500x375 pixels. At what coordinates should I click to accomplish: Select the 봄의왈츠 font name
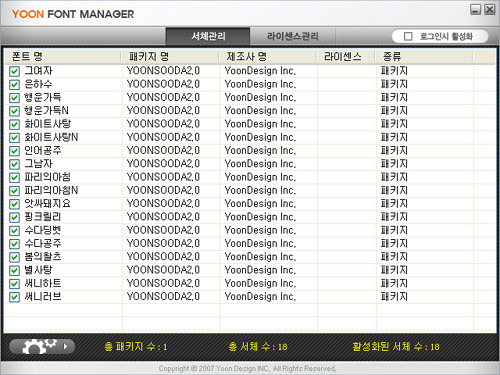tap(43, 257)
